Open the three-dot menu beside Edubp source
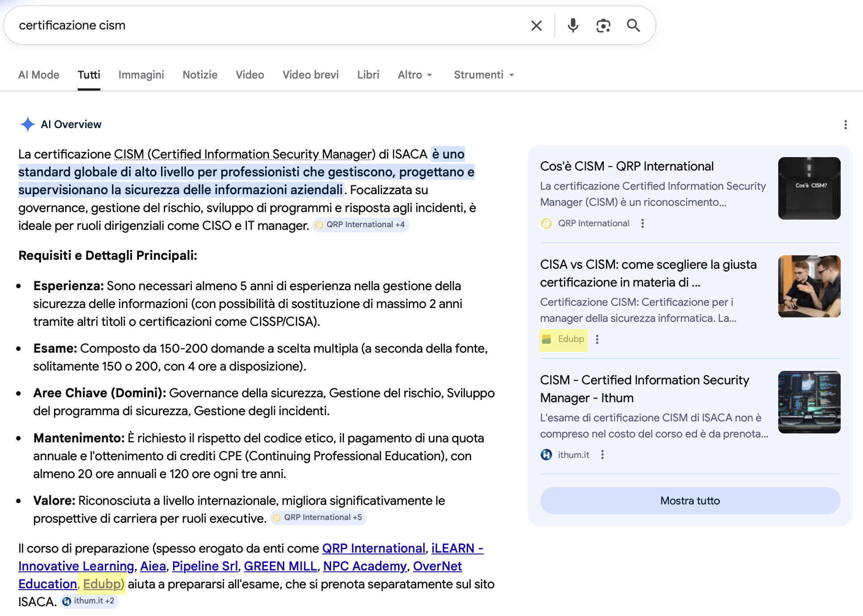The width and height of the screenshot is (863, 616). point(597,339)
